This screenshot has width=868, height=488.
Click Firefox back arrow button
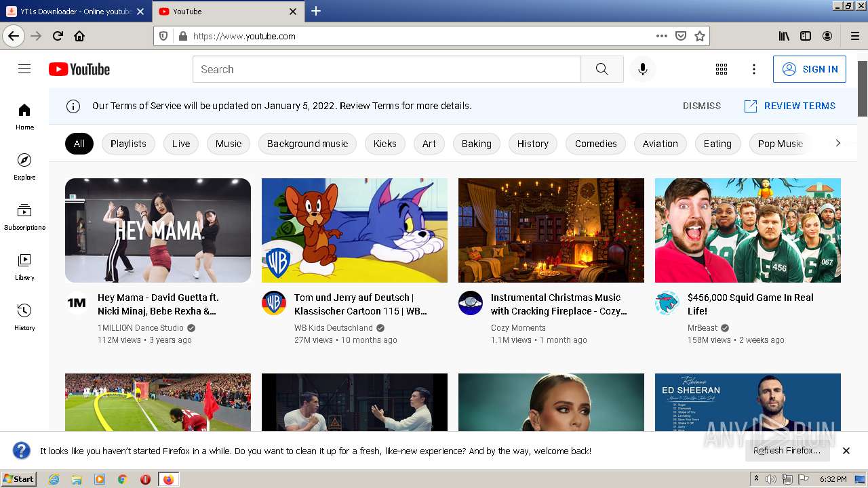pyautogui.click(x=14, y=36)
